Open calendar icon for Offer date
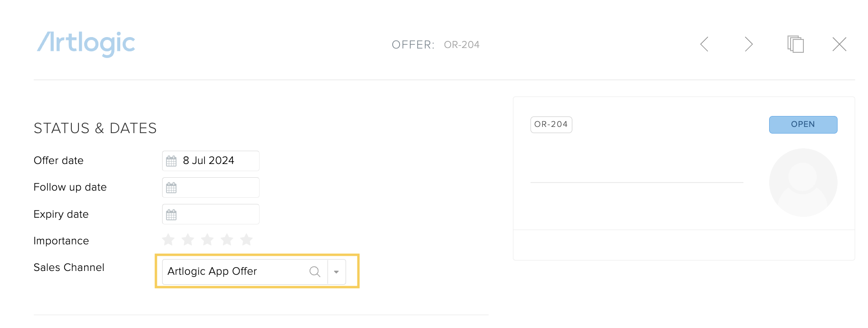Screen dimensions: 868x328 click(x=171, y=161)
